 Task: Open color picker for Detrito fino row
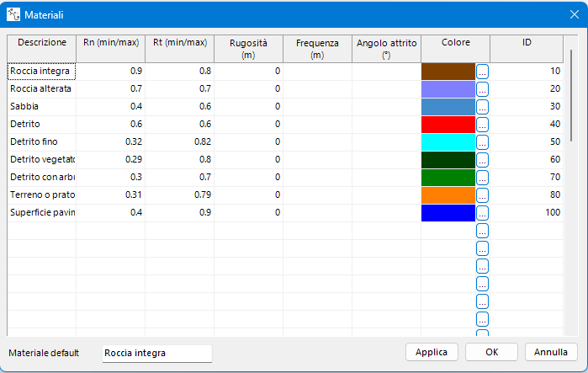(x=482, y=141)
